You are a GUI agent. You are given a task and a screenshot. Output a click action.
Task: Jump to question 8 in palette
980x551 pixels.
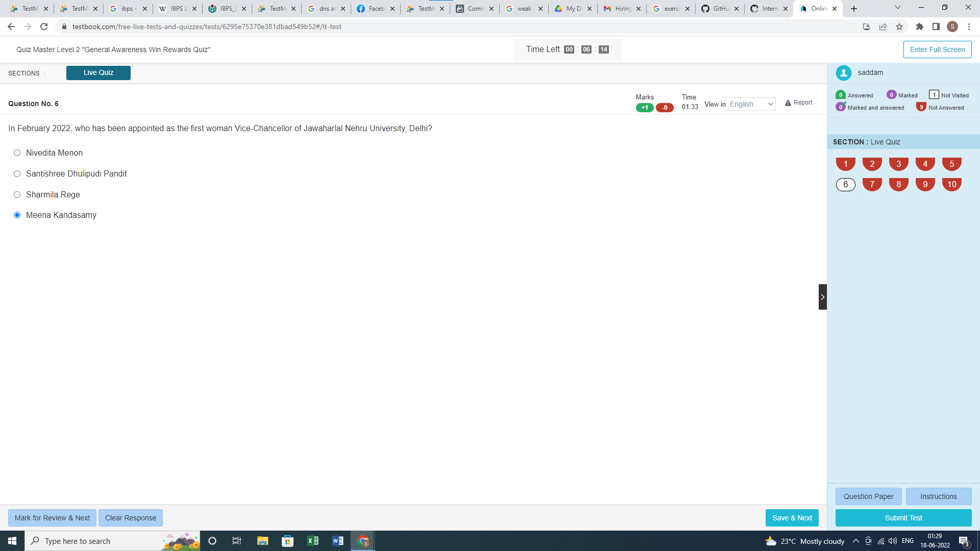click(x=898, y=184)
